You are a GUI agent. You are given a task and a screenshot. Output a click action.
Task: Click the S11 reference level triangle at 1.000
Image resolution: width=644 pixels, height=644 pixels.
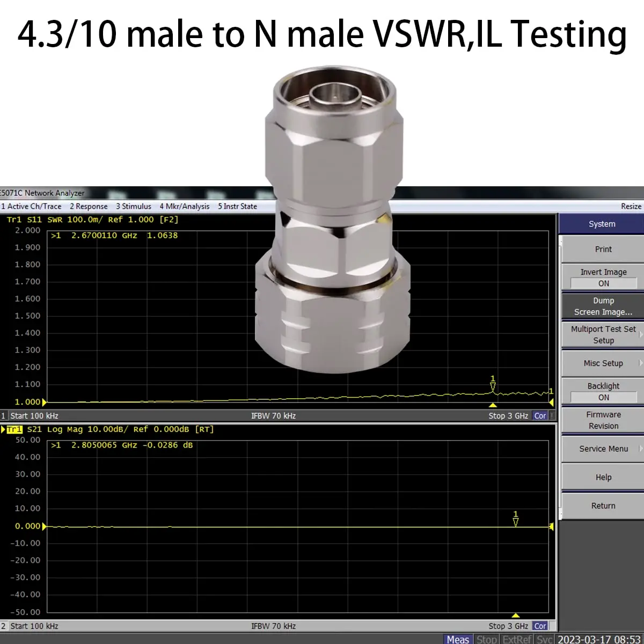[x=44, y=402]
